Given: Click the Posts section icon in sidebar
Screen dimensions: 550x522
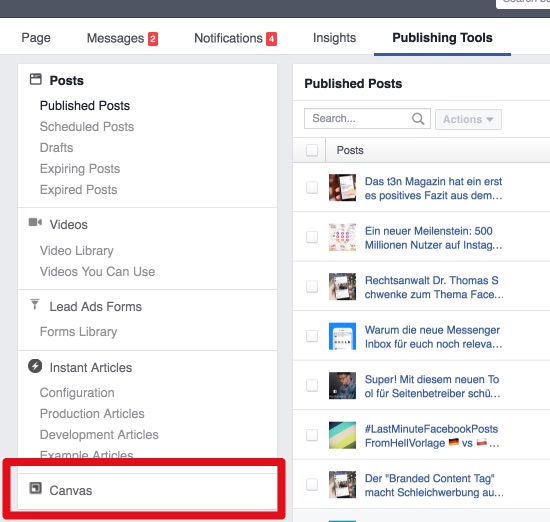Looking at the screenshot, I should click(x=35, y=79).
